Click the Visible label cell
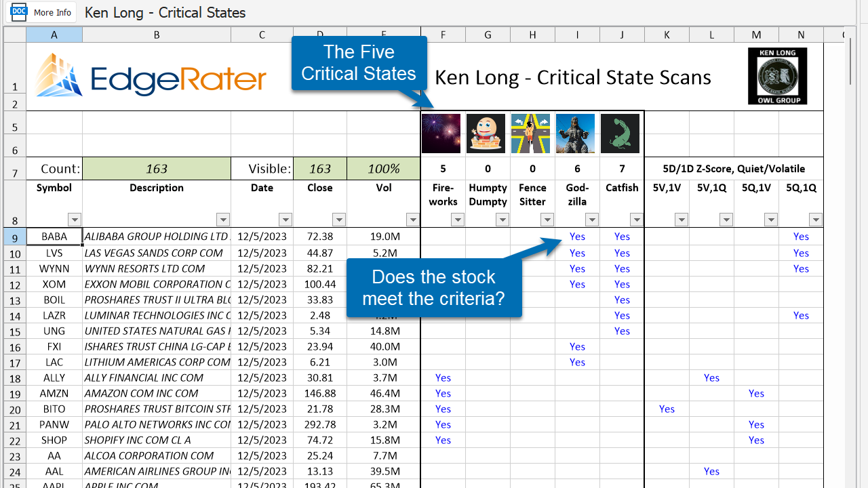 point(262,169)
